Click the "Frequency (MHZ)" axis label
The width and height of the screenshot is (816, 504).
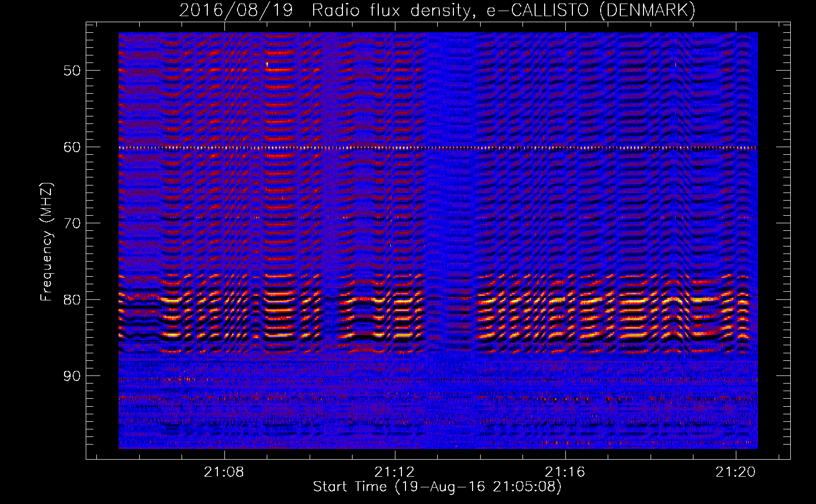[x=46, y=242]
